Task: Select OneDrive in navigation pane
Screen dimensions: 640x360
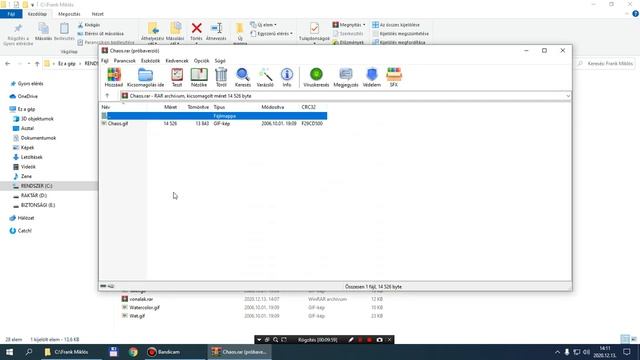Action: 27,96
